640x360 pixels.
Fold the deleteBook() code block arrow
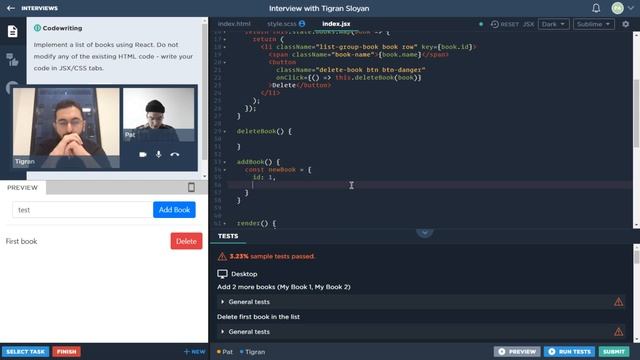(x=224, y=131)
